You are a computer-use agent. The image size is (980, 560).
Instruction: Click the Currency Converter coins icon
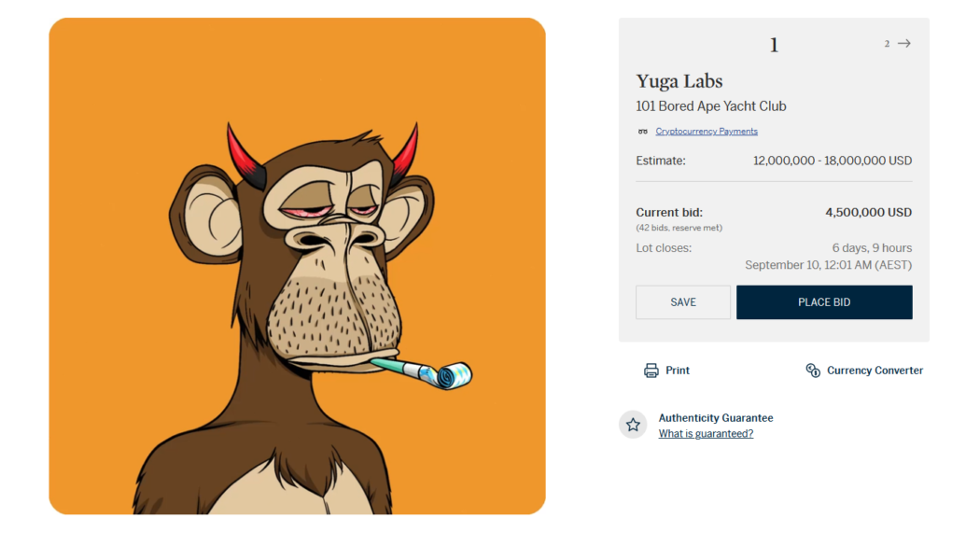(x=813, y=371)
